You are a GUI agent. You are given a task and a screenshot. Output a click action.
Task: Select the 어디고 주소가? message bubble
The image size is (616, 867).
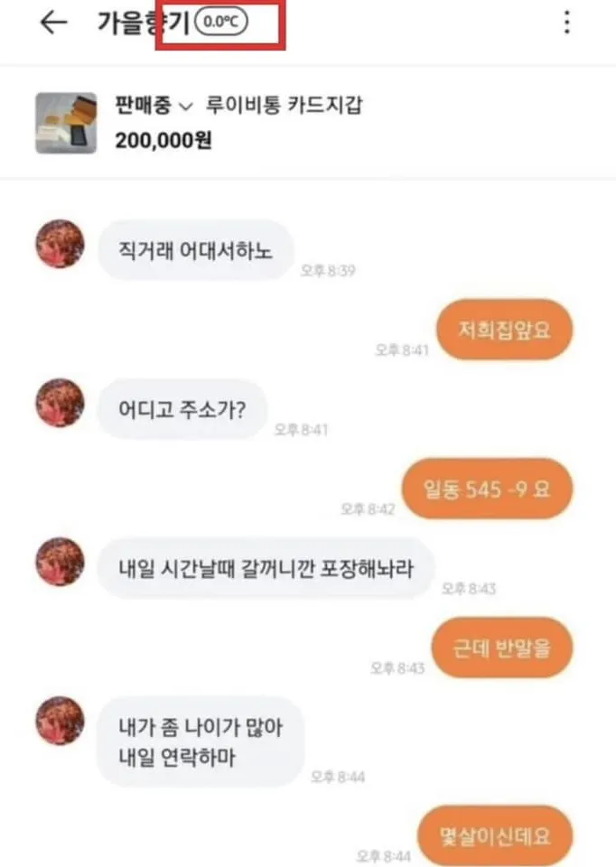(182, 410)
